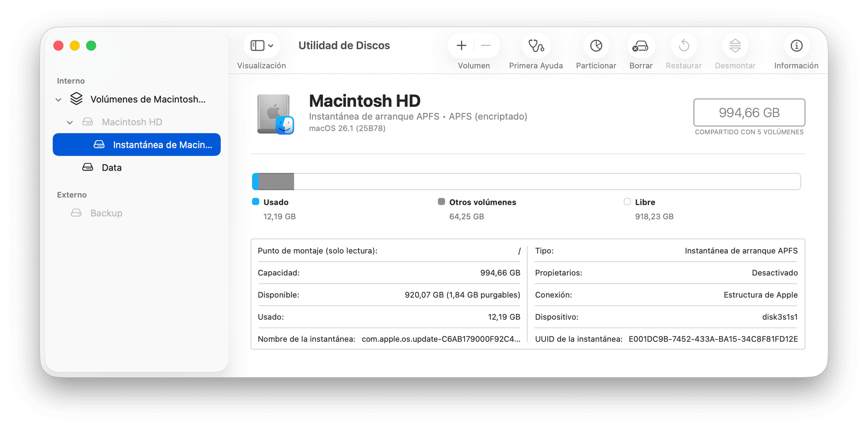Click the Desmontar toolbar icon
This screenshot has height=430, width=868.
point(735,46)
